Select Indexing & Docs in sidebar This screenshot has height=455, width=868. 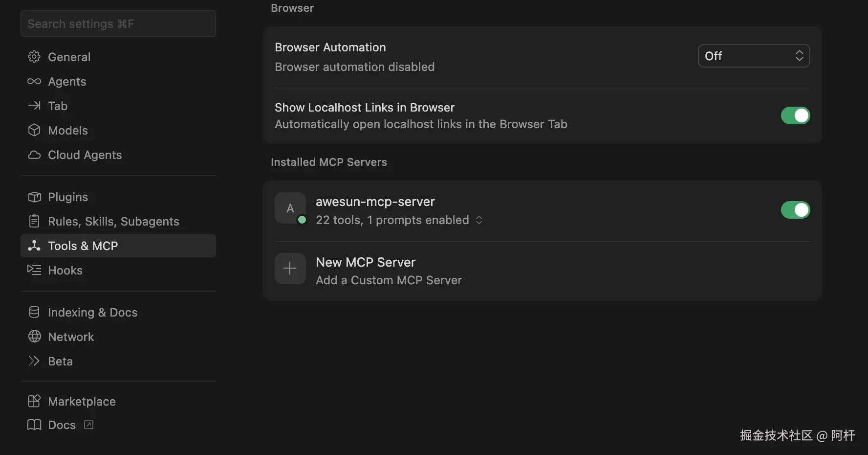click(92, 312)
